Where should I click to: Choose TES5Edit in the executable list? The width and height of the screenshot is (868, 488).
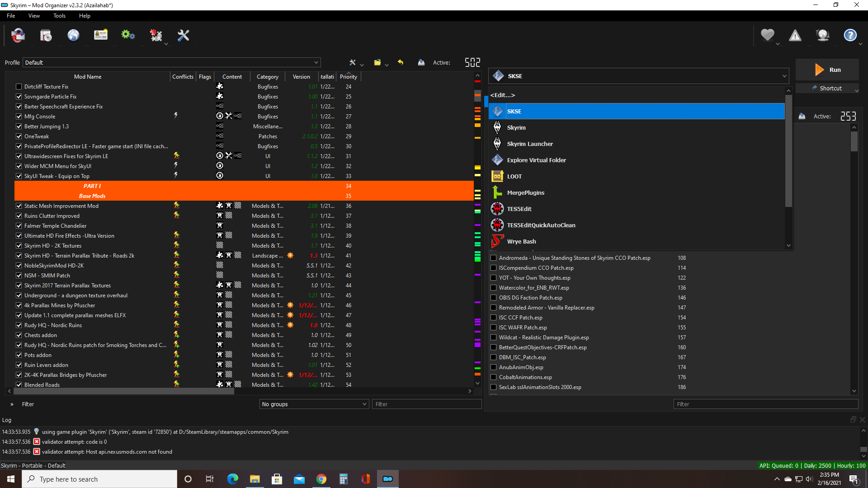click(x=637, y=209)
